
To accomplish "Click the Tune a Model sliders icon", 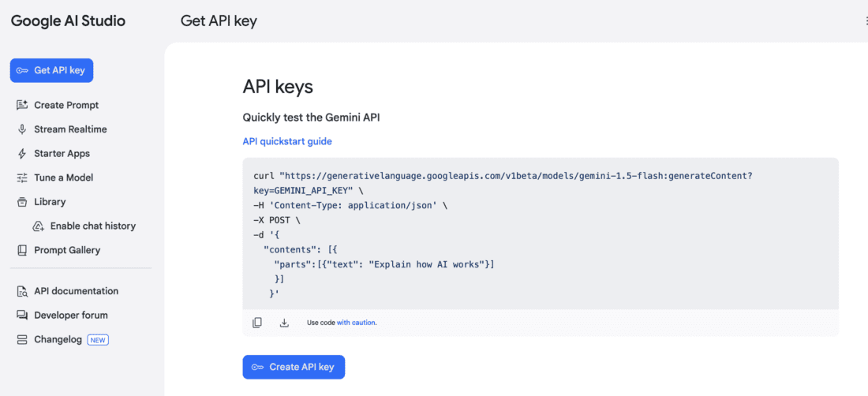I will click(x=22, y=178).
